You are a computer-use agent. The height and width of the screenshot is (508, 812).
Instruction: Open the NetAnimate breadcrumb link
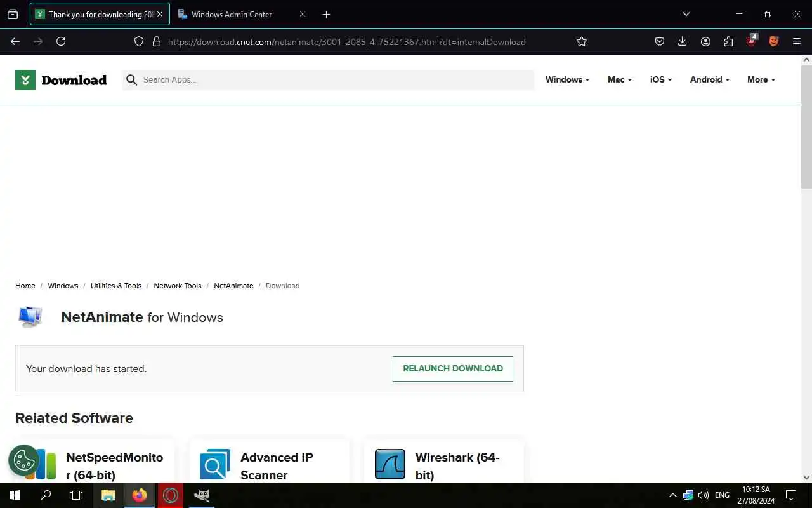point(233,286)
